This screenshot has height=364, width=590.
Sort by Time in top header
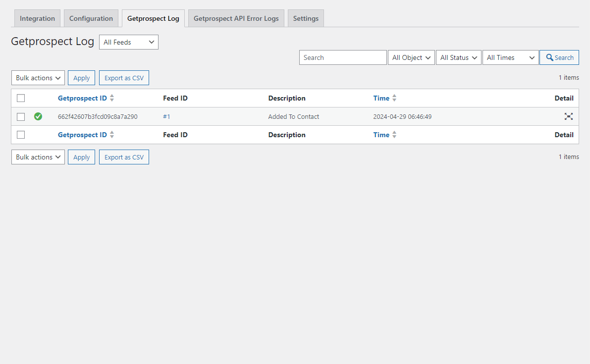pyautogui.click(x=381, y=98)
